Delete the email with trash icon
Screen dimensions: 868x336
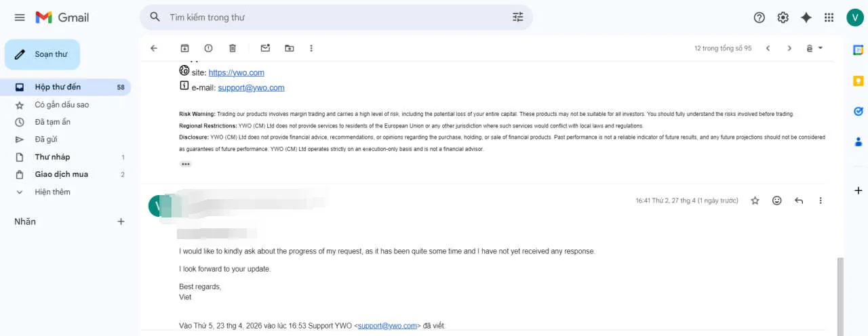click(x=233, y=48)
